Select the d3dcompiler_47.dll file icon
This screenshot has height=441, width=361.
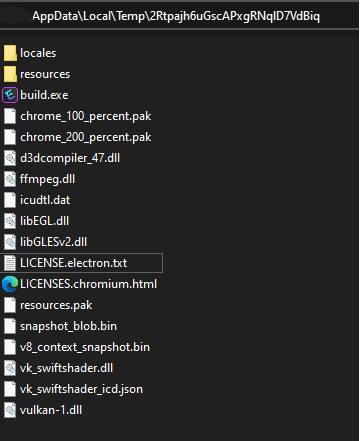pyautogui.click(x=10, y=158)
